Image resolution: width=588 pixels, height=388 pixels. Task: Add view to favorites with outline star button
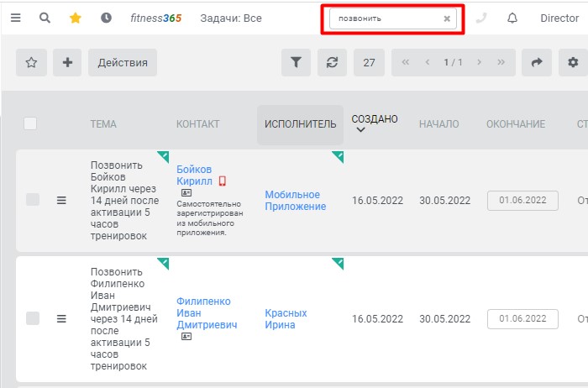pyautogui.click(x=32, y=63)
